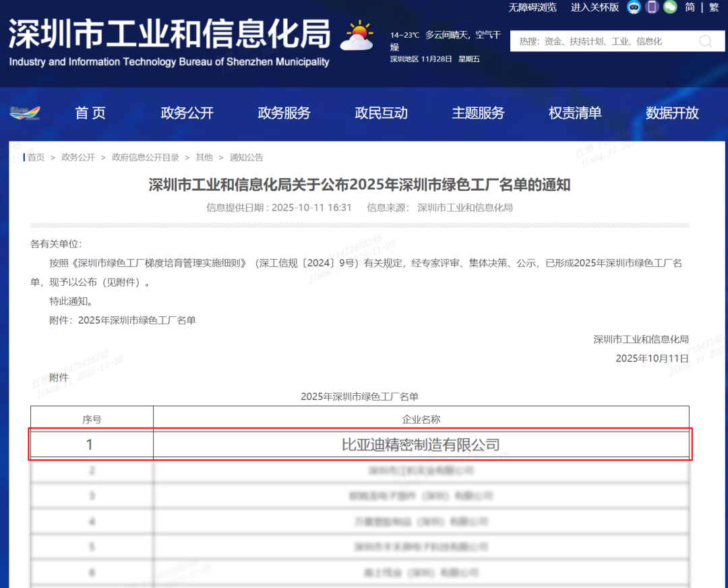Click cell 比亚迪精密制造有限公司
The image size is (728, 588).
pyautogui.click(x=421, y=444)
